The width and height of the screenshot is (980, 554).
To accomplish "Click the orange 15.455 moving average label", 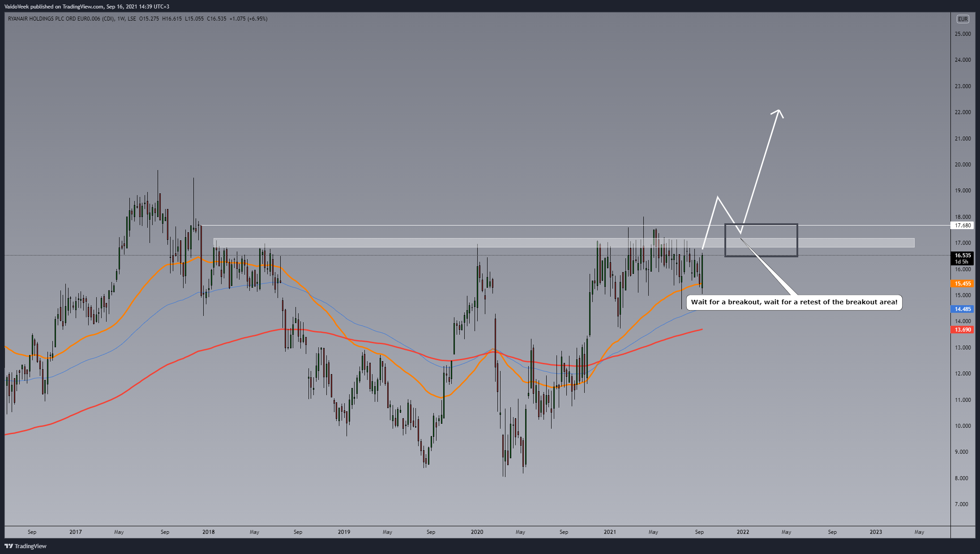I will (963, 284).
